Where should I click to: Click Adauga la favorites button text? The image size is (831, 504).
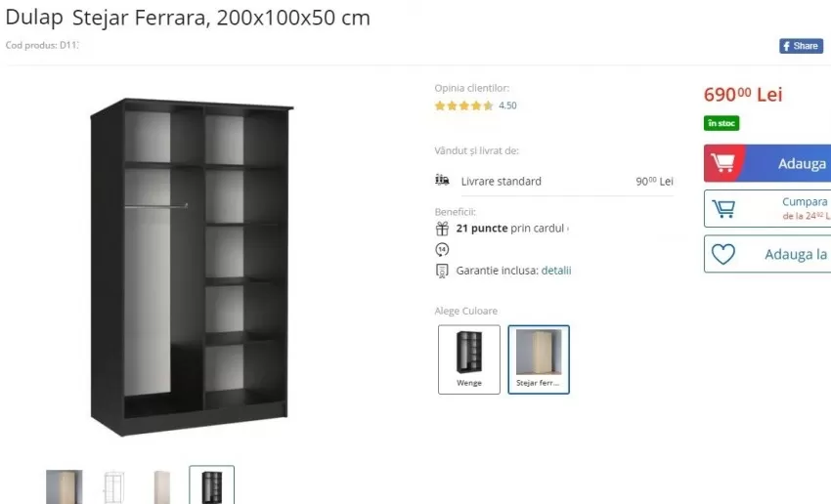[x=796, y=255]
